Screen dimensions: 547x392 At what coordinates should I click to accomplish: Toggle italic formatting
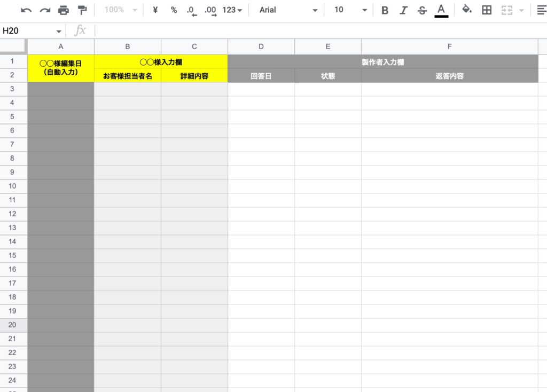click(x=404, y=10)
